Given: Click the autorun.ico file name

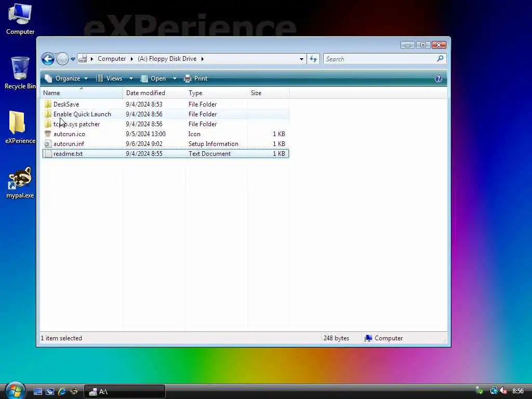Looking at the screenshot, I should tap(69, 134).
